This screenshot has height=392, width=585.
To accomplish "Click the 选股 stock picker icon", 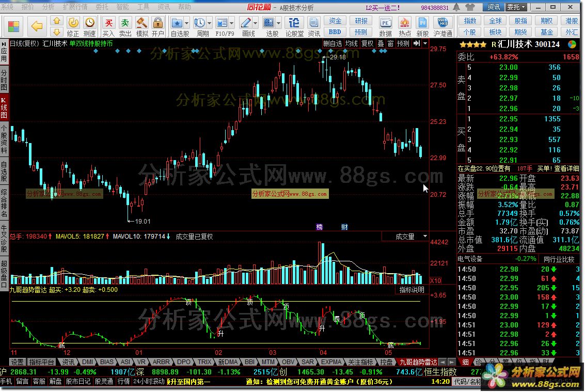I will (x=268, y=23).
